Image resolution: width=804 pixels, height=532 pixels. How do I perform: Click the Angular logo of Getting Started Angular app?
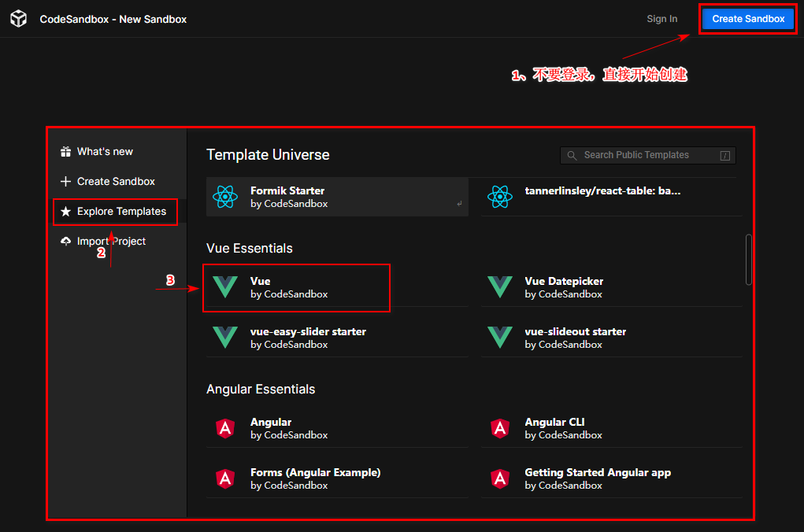[500, 478]
